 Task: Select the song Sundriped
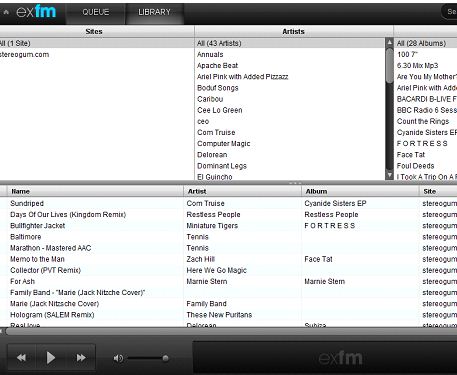[27, 203]
